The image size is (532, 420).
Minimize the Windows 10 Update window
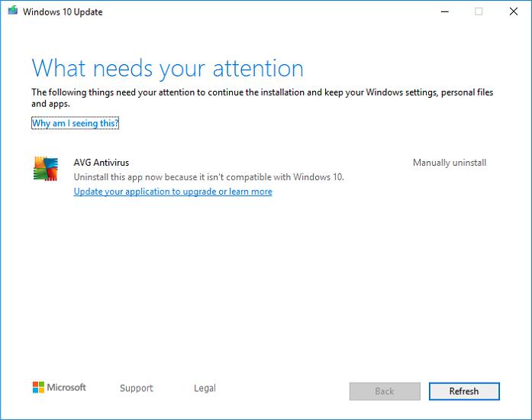click(x=445, y=11)
